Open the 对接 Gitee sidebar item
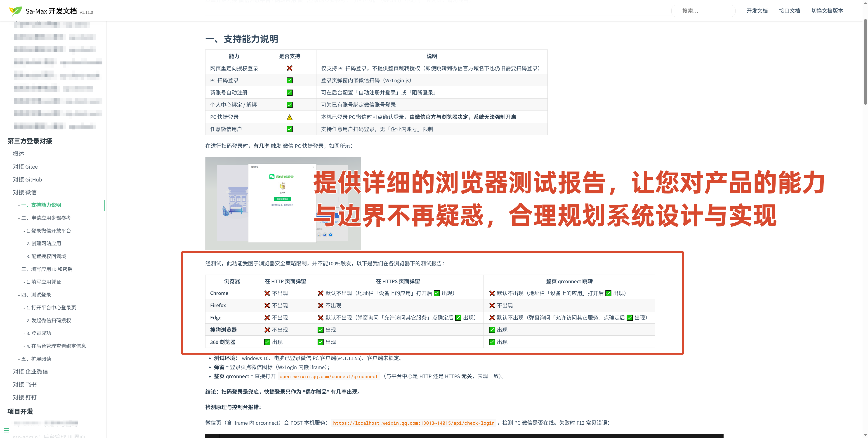The width and height of the screenshot is (868, 438). click(25, 166)
